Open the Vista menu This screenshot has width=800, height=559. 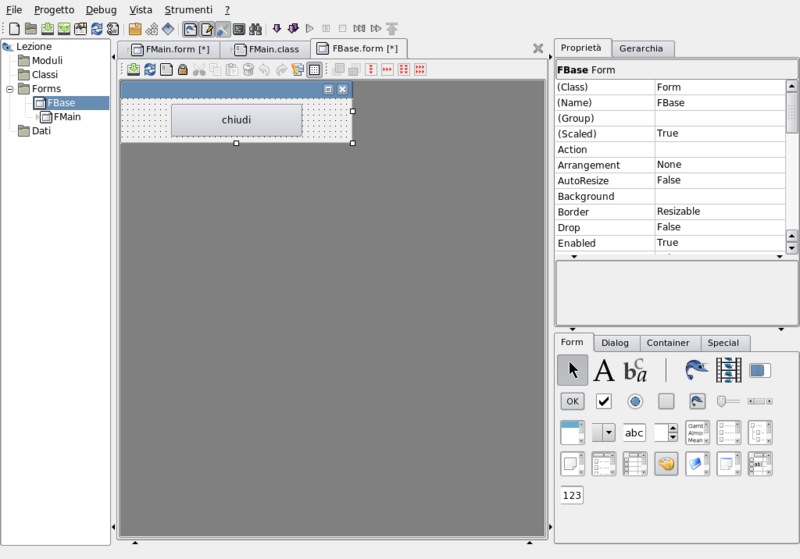click(140, 10)
